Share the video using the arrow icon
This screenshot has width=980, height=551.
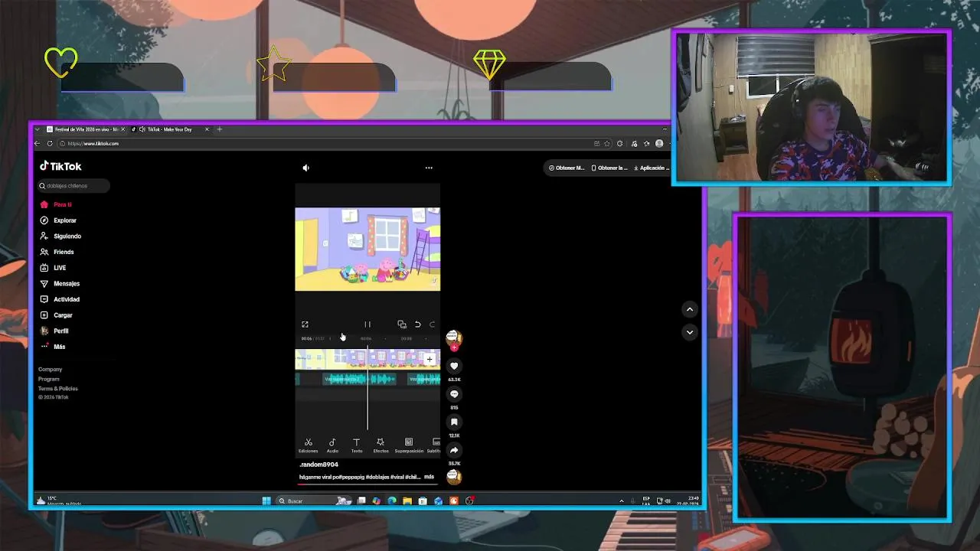click(454, 451)
